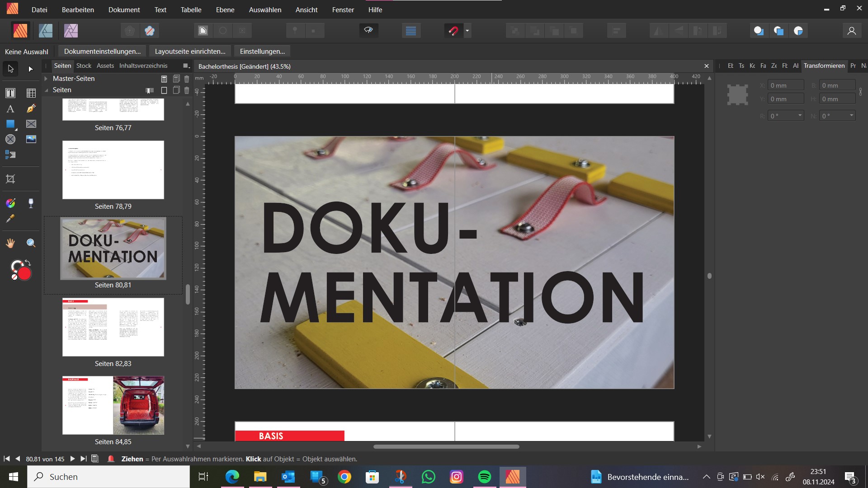The height and width of the screenshot is (488, 868).
Task: Select the Picture Frame Ellipse tool
Action: tap(10, 139)
